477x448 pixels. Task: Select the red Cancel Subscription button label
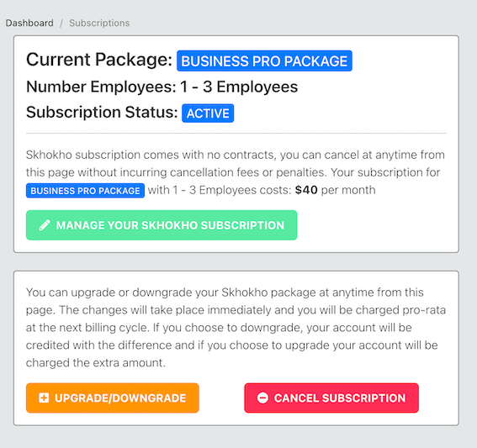coord(340,398)
